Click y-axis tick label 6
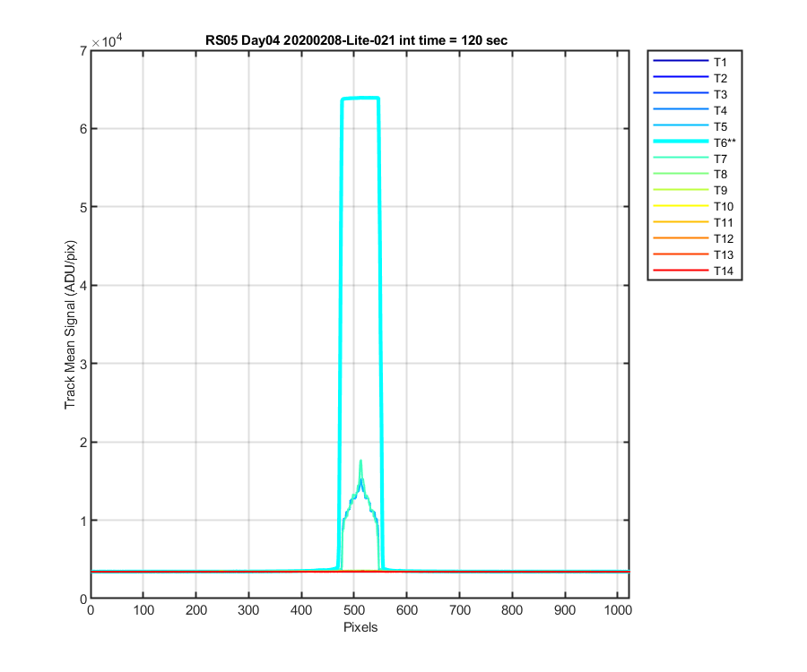Image resolution: width=807 pixels, height=672 pixels. pyautogui.click(x=83, y=129)
